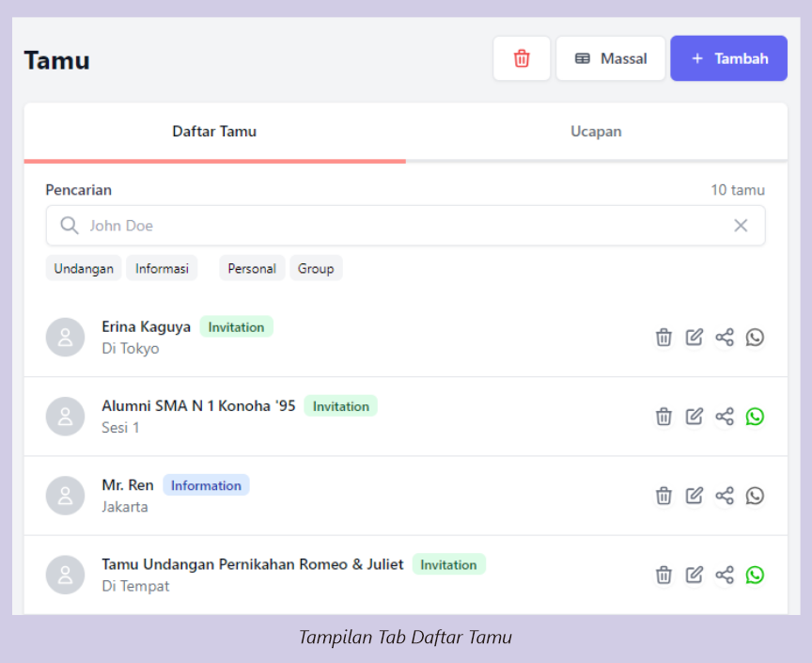This screenshot has height=663, width=812.
Task: Send WhatsApp to Alumni SMA N 1 Konoha
Action: [755, 417]
